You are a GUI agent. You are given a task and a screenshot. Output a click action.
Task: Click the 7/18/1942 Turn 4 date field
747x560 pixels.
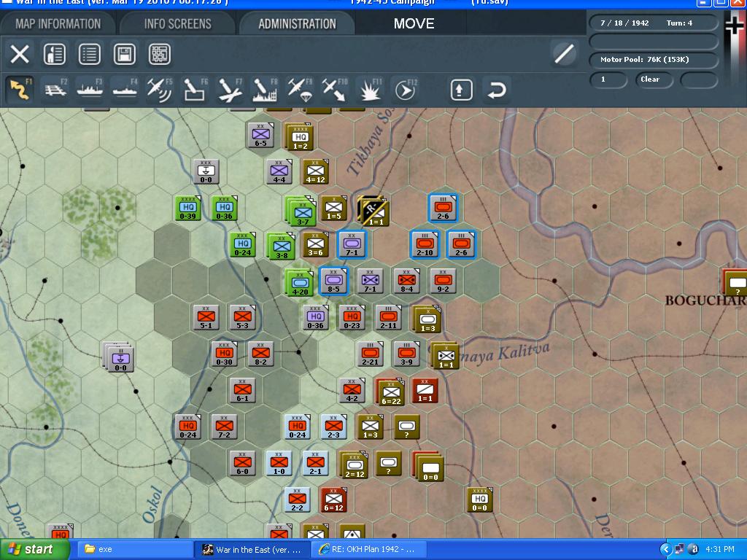[654, 23]
